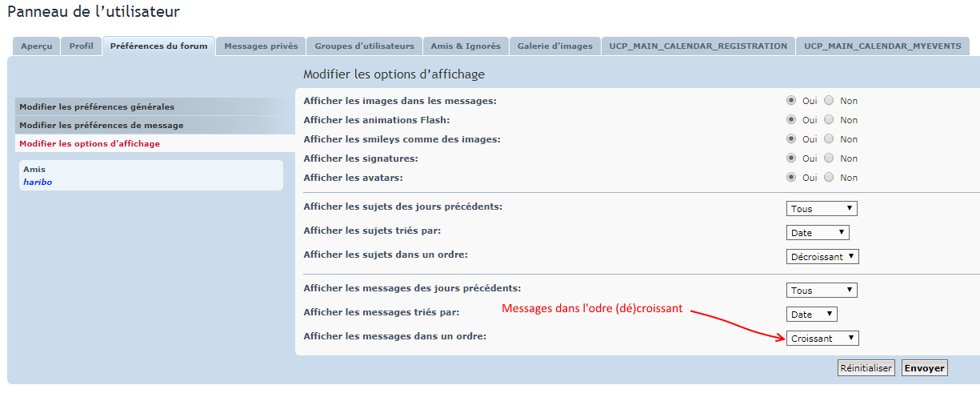The image size is (980, 393).
Task: Open the messages sorted by Date dropdown
Action: pos(812,315)
